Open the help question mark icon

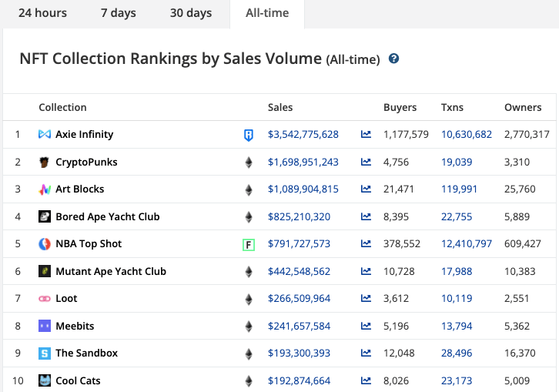393,59
